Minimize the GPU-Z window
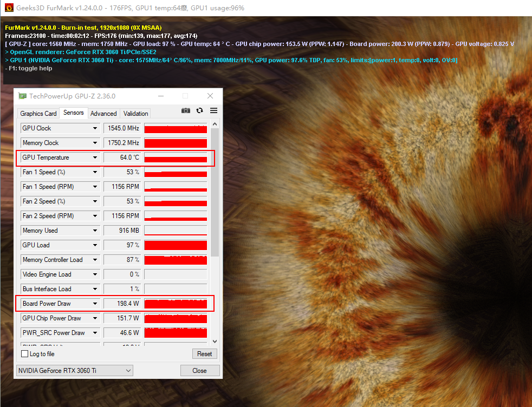This screenshot has width=532, height=407. coord(161,96)
